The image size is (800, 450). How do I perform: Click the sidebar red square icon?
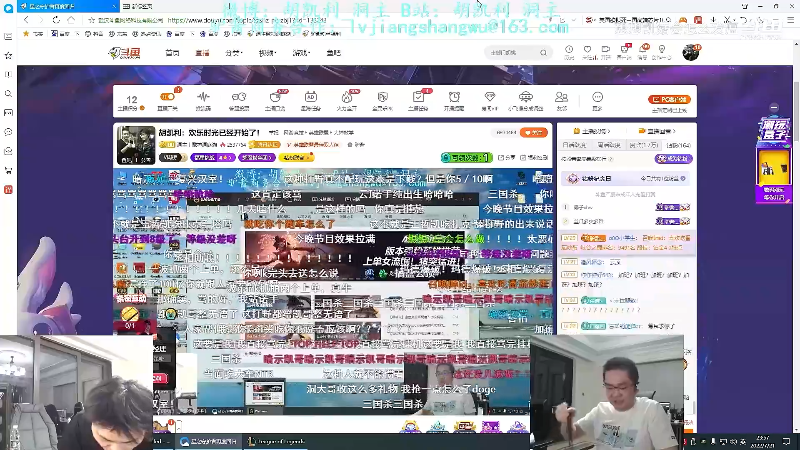click(8, 189)
